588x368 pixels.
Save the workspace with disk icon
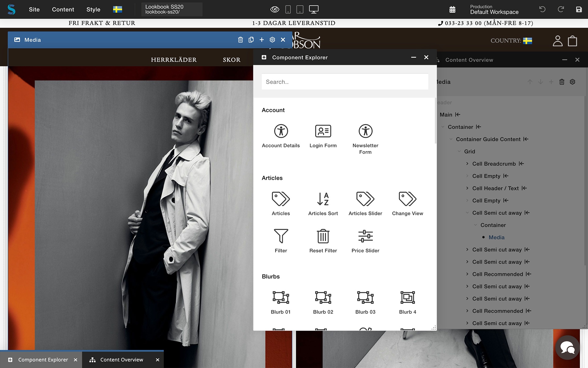(579, 10)
